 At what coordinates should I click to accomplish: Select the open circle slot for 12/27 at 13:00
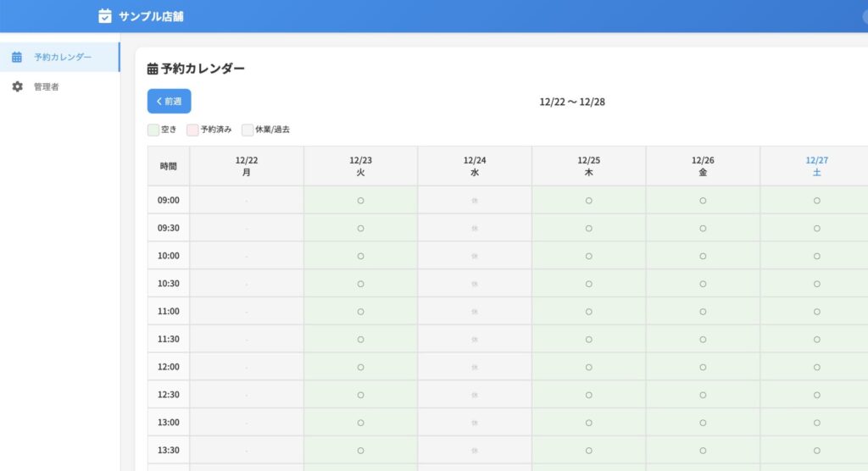(816, 422)
